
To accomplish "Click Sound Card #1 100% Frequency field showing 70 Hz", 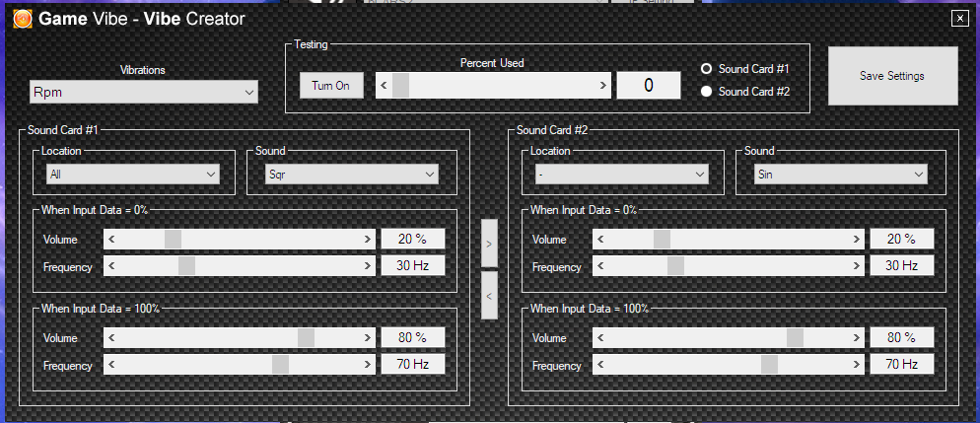I will pyautogui.click(x=412, y=364).
